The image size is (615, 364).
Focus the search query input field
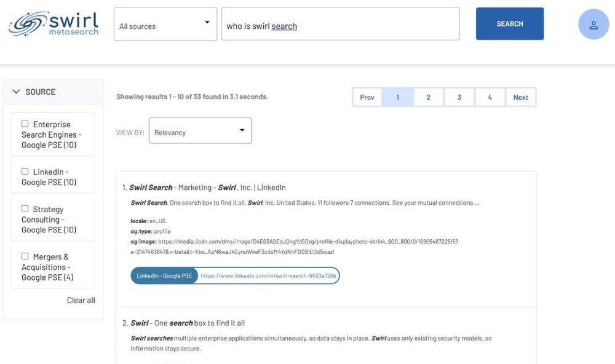point(340,24)
